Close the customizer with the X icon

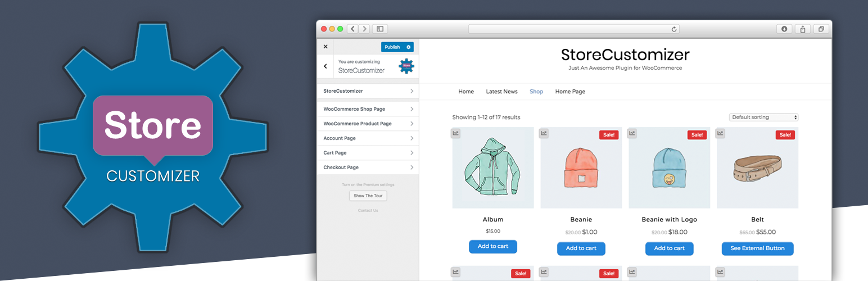tap(325, 47)
